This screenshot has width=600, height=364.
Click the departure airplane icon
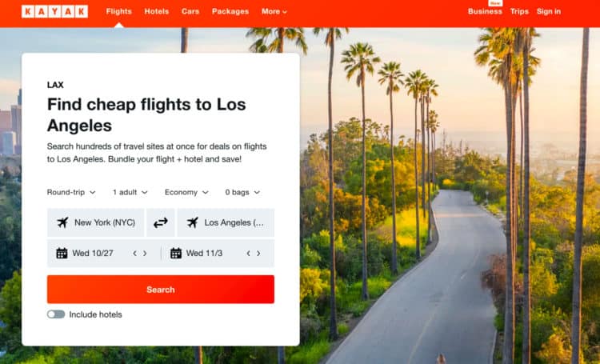tap(62, 222)
